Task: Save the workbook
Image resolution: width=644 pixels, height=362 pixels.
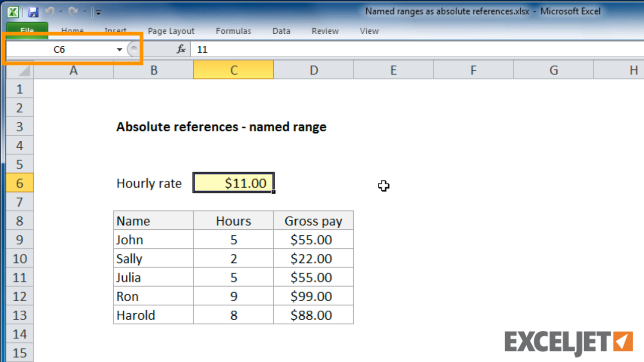Action: click(x=33, y=12)
